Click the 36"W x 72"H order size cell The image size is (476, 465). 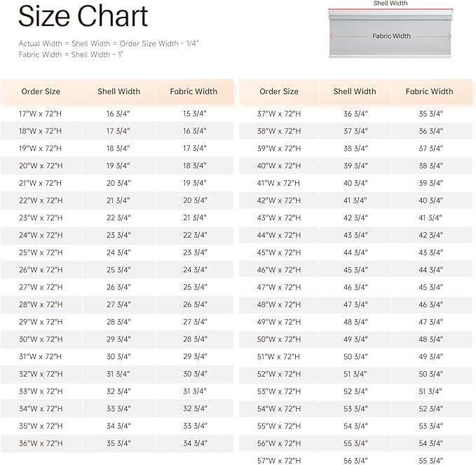point(41,443)
